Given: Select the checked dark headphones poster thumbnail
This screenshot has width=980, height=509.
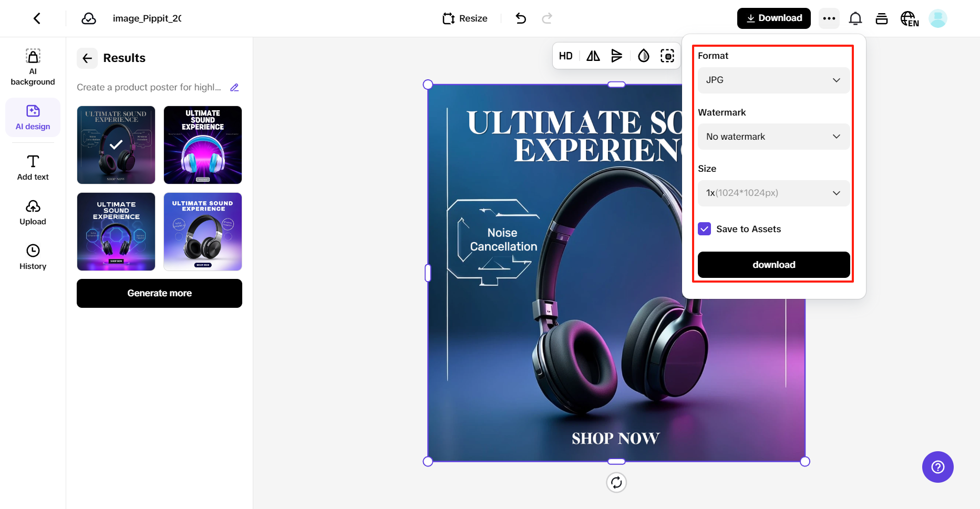Looking at the screenshot, I should [x=116, y=145].
